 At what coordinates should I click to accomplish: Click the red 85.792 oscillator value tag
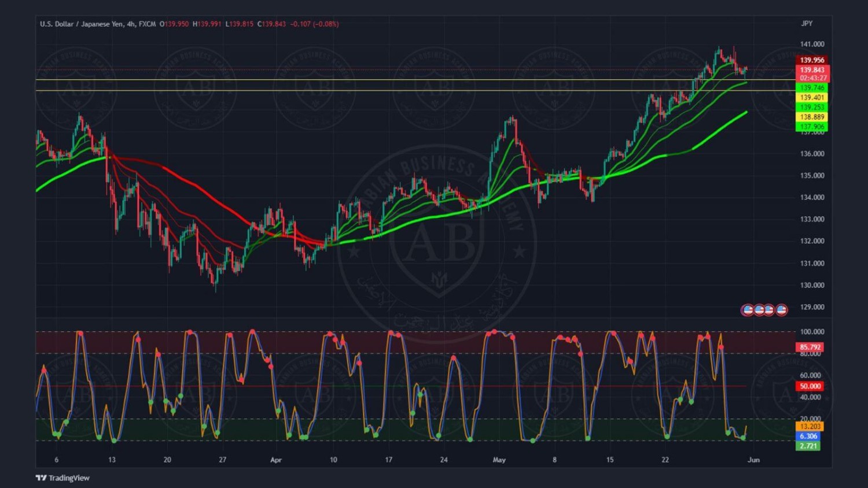pos(810,347)
